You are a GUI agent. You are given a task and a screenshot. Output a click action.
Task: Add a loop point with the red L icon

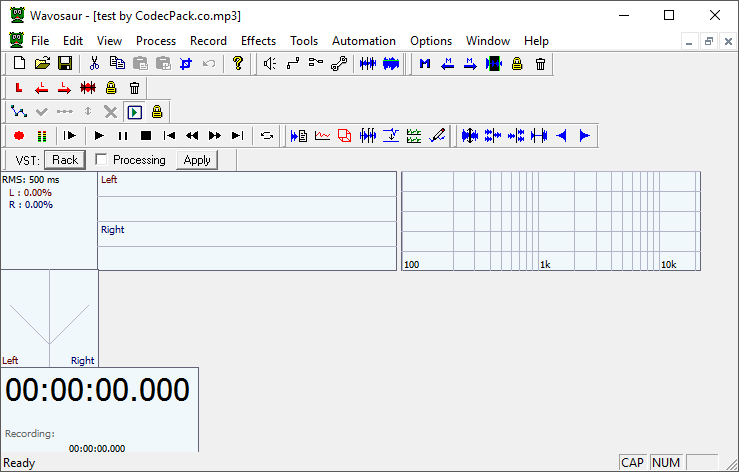[x=19, y=88]
